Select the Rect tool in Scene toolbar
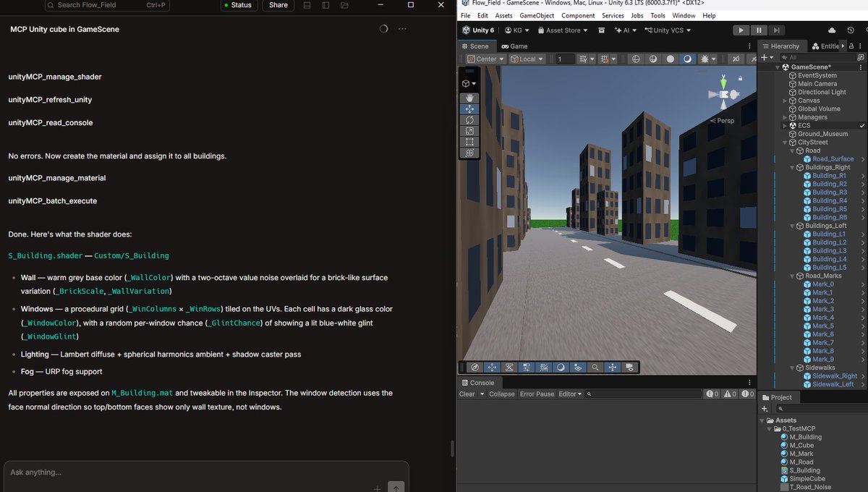 (x=469, y=142)
